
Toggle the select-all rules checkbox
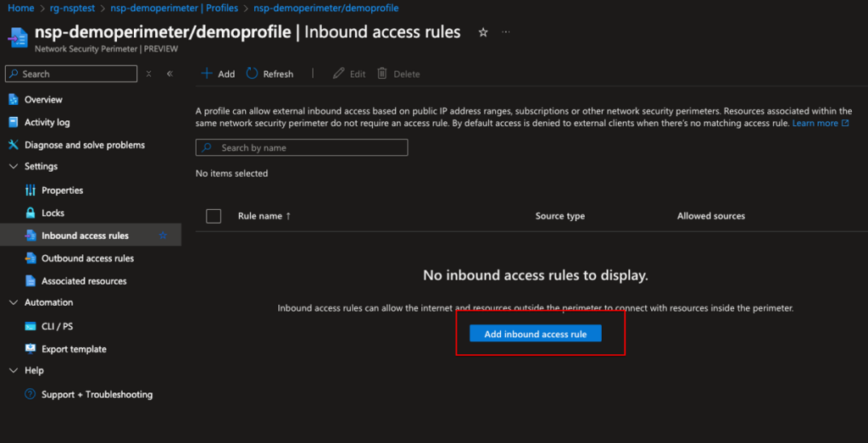click(x=214, y=216)
